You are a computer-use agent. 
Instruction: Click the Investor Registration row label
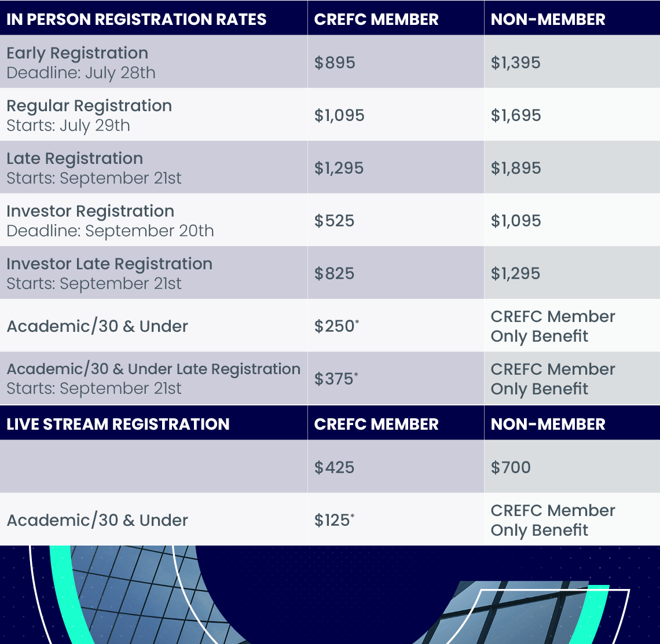coord(90,211)
